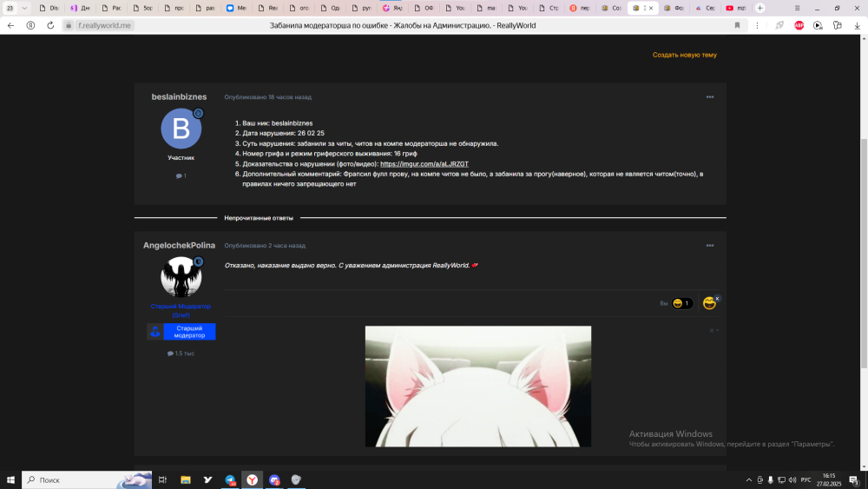Open Task View on the taskbar

click(x=162, y=479)
